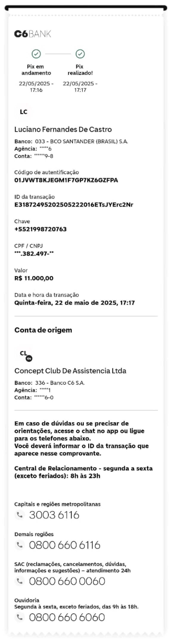
Task: Call the Ouvidoria number 0800 660 6060
Action: point(67,618)
